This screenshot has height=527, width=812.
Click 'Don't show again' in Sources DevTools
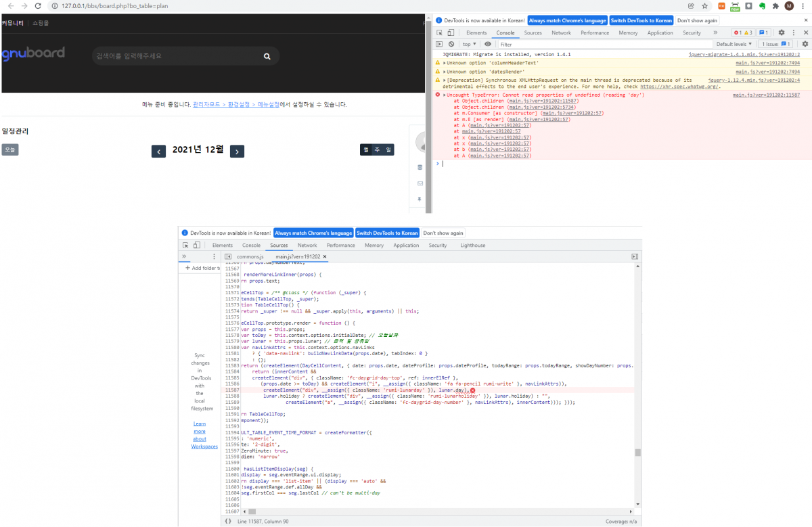(x=443, y=233)
